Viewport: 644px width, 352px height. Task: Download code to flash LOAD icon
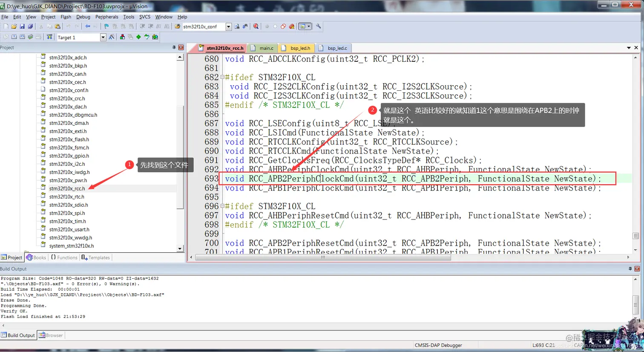[49, 37]
